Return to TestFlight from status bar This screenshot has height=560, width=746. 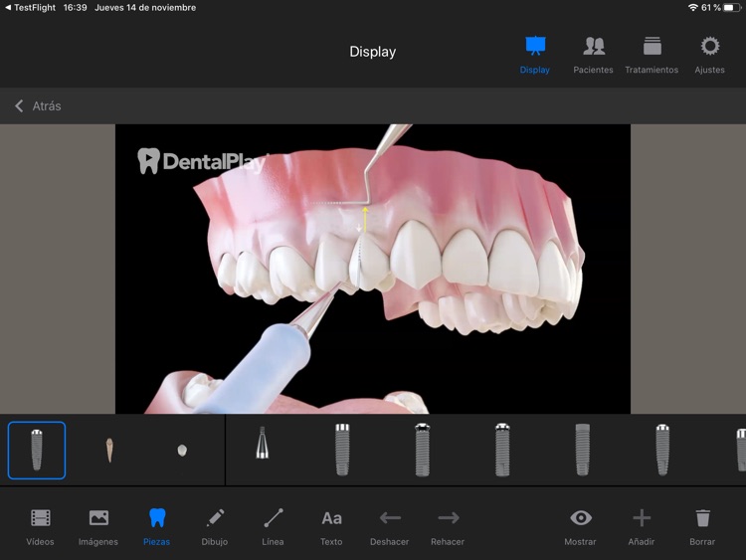pos(31,8)
